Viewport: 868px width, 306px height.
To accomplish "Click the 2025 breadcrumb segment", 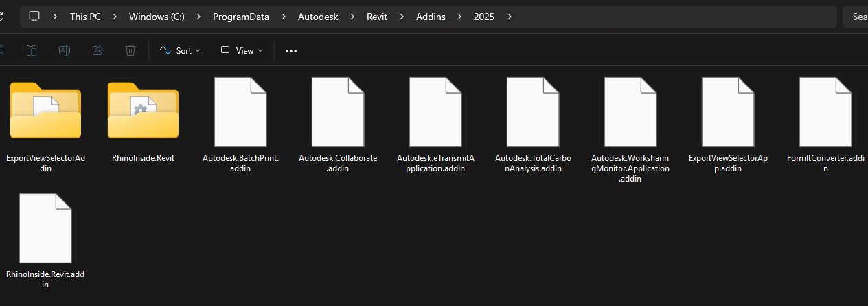I will [x=484, y=17].
